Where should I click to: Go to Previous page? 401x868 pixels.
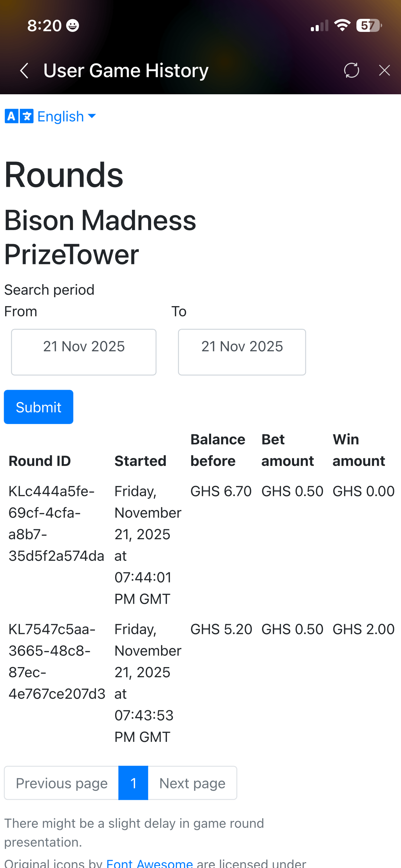(62, 783)
